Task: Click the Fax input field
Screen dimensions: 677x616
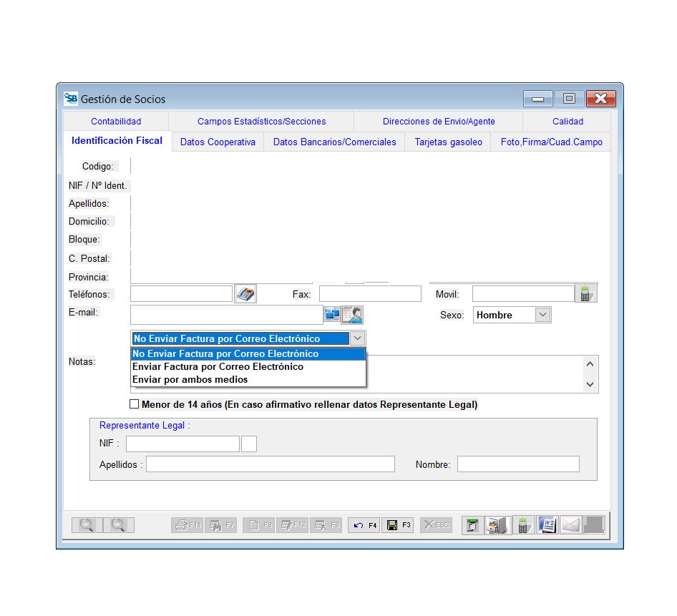Action: [x=370, y=294]
